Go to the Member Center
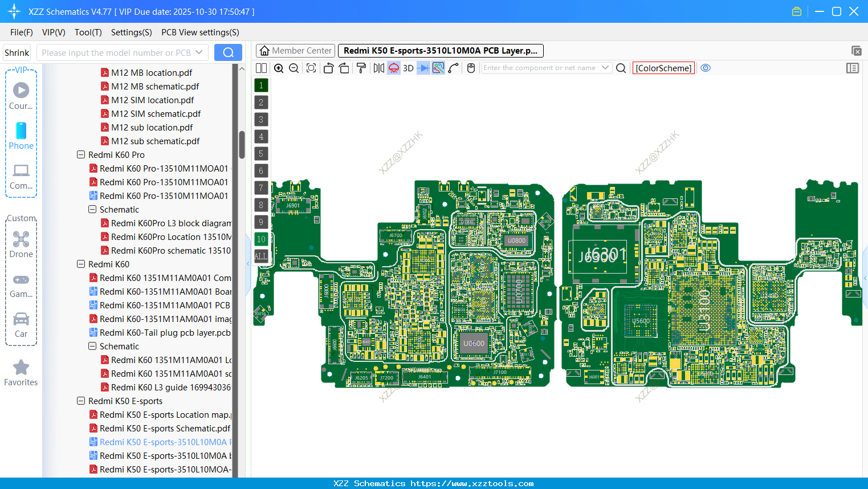 295,50
